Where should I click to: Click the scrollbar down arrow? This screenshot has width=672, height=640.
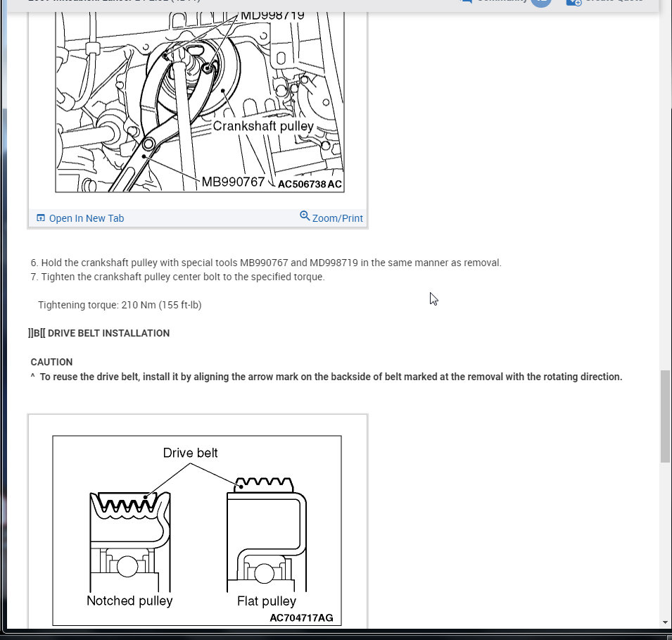click(x=665, y=622)
